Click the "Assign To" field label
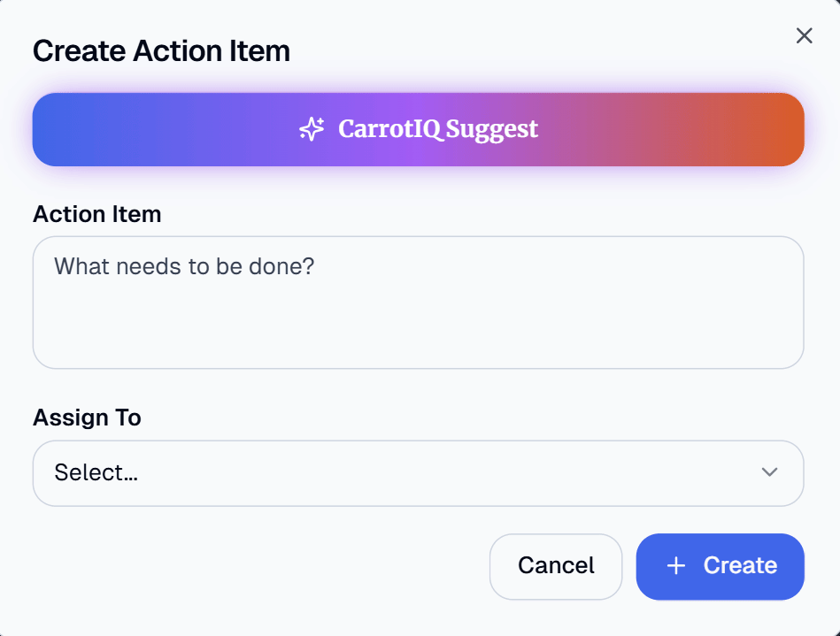The width and height of the screenshot is (840, 636). pos(87,418)
